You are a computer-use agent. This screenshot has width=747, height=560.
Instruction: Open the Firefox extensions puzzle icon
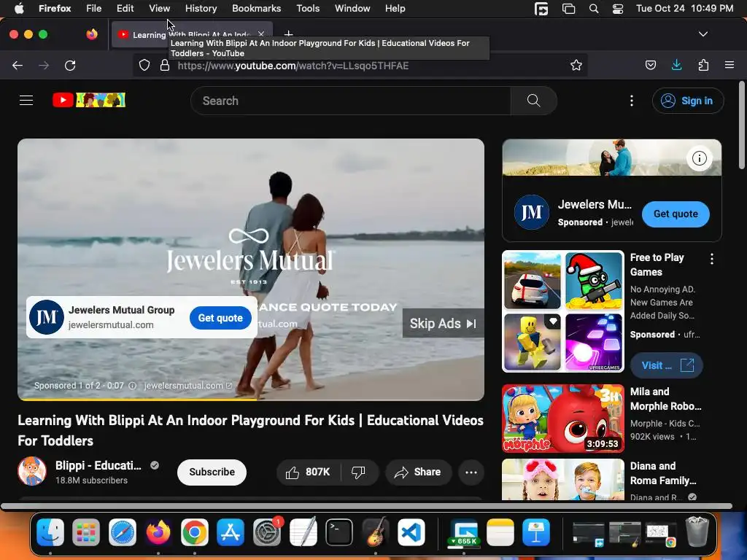[x=703, y=65]
